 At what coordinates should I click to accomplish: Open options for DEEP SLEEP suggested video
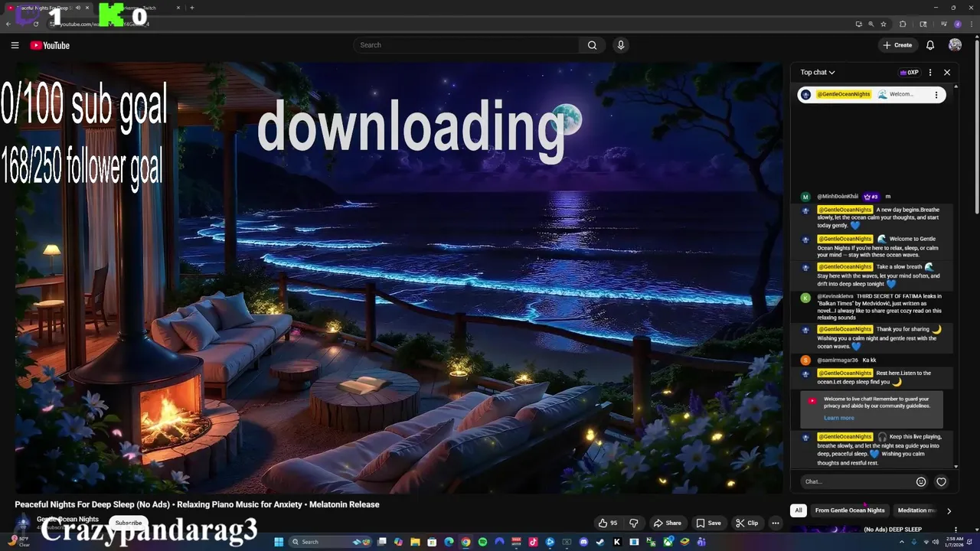click(955, 530)
